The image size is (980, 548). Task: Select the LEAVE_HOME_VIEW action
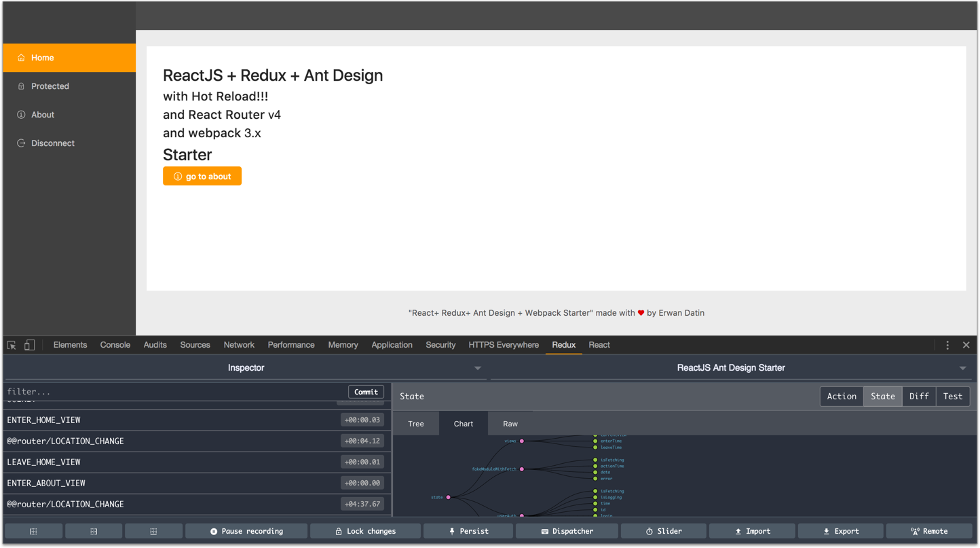[197, 462]
